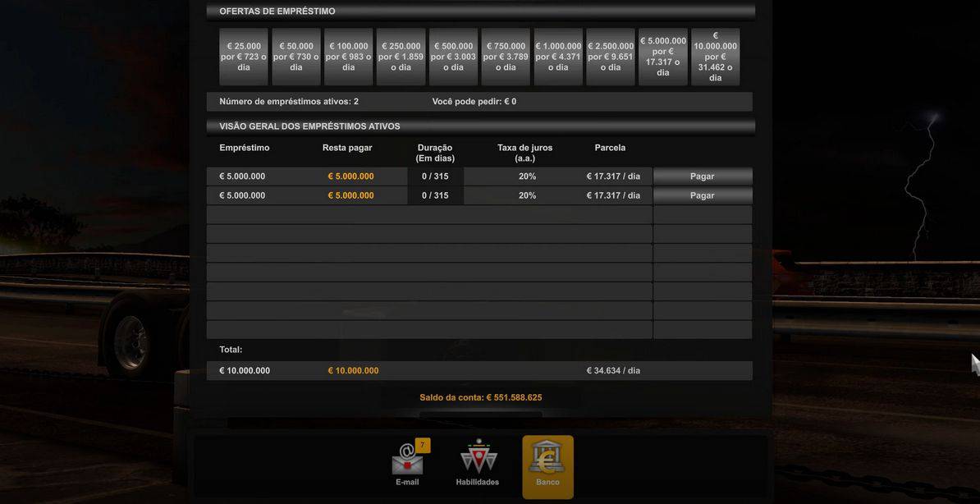Pick the € 250.000 loan offer
Screen dimensions: 980x504
click(x=401, y=57)
